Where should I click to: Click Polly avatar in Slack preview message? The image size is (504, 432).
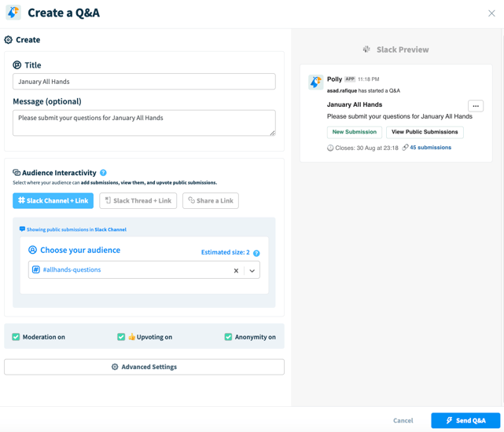[315, 82]
